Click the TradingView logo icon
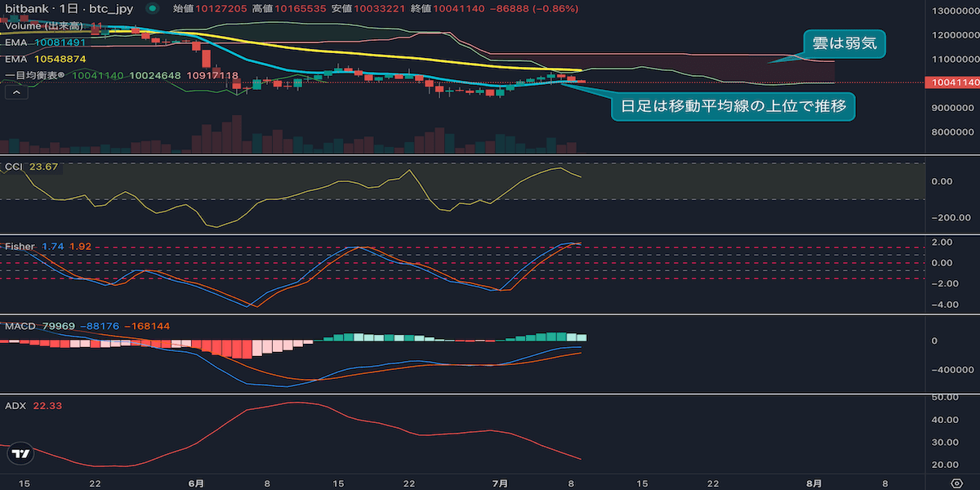This screenshot has height=490, width=980. coord(22,454)
